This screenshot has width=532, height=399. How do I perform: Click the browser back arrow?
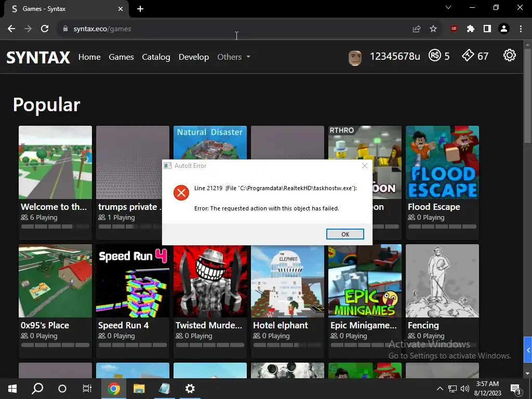[11, 29]
